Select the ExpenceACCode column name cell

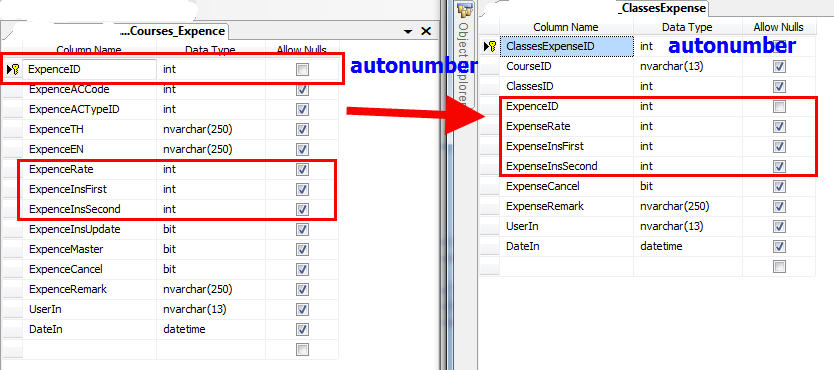[x=90, y=89]
